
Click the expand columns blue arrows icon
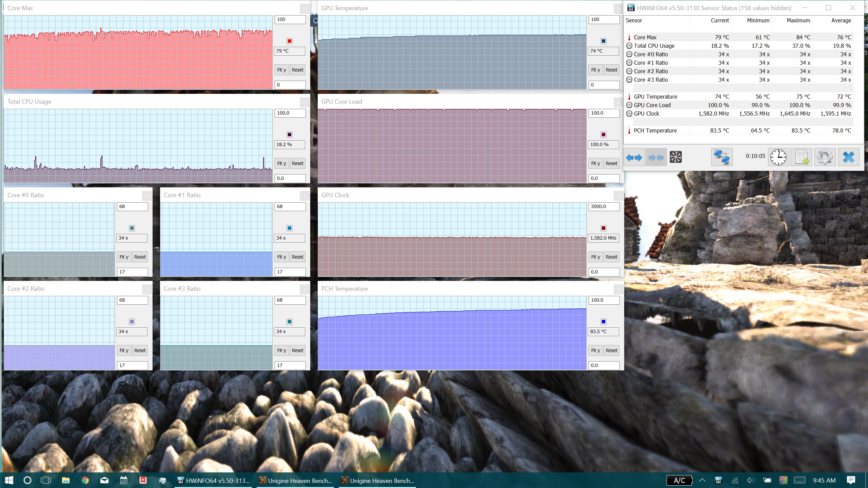pyautogui.click(x=634, y=157)
